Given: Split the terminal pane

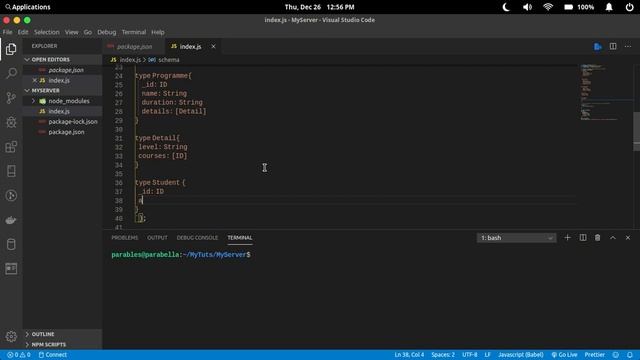Looking at the screenshot, I should pyautogui.click(x=583, y=238).
